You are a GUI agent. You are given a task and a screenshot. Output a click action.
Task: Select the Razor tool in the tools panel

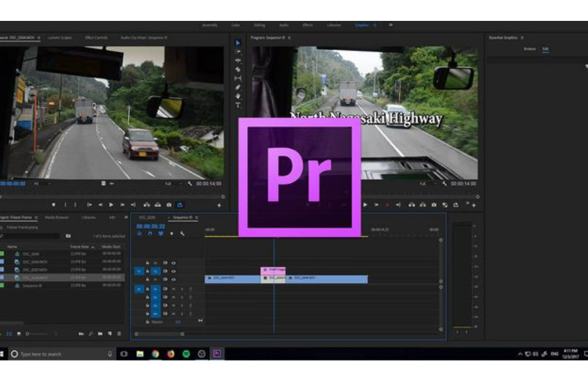pos(238,69)
